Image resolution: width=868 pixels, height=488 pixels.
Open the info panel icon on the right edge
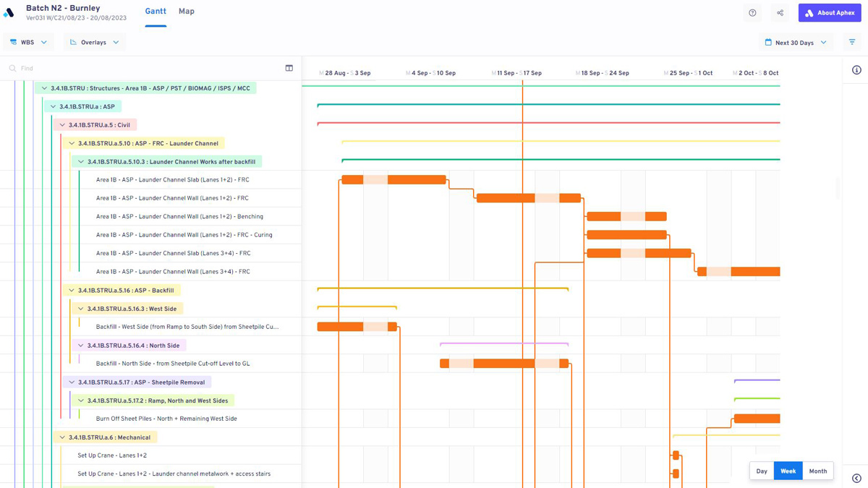click(x=856, y=69)
